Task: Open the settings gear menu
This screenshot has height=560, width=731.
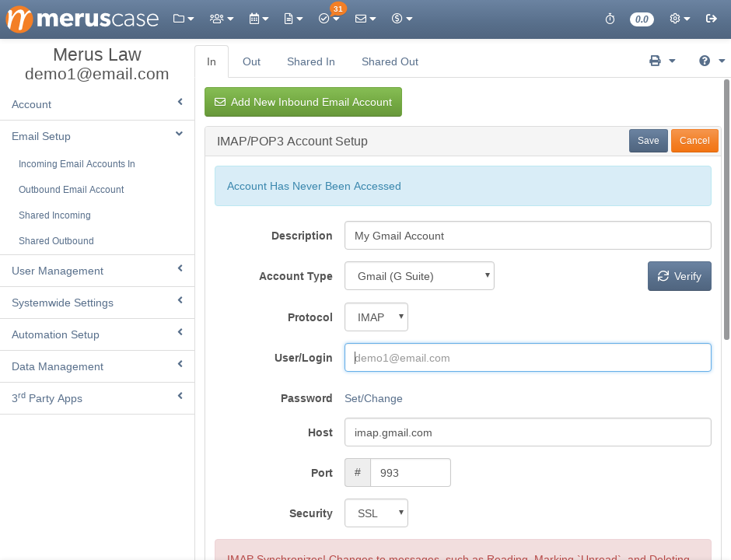Action: pyautogui.click(x=679, y=19)
